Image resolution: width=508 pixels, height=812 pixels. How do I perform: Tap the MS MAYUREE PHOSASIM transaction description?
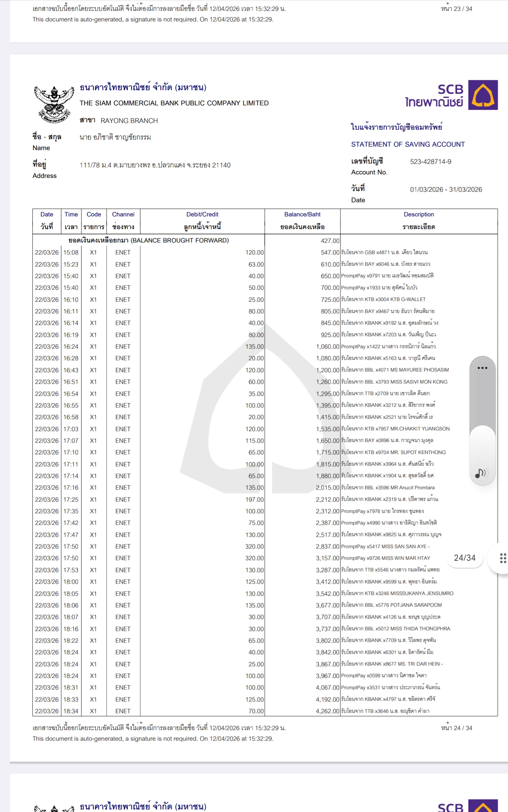(x=395, y=370)
